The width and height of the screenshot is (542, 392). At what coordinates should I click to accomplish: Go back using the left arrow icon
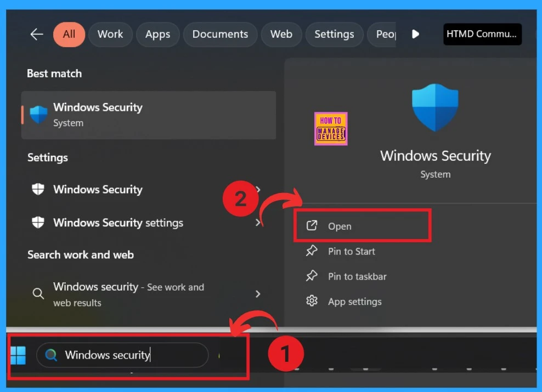point(37,34)
